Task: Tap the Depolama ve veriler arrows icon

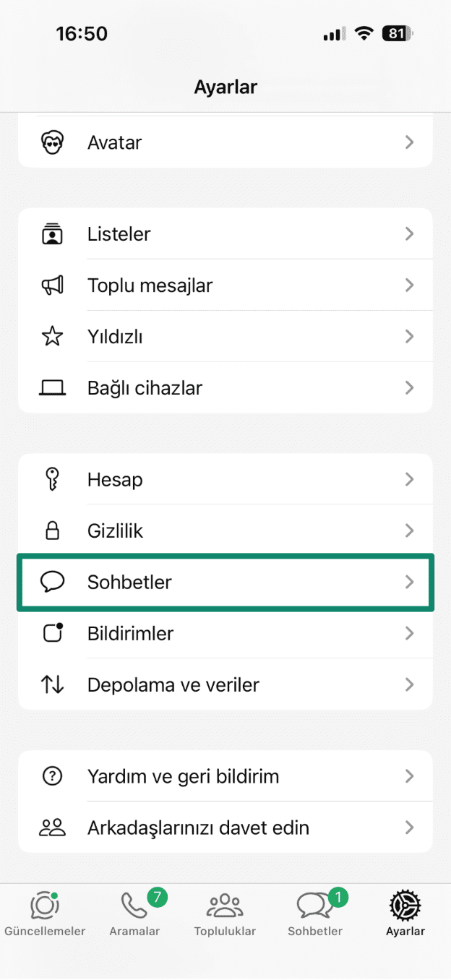Action: pos(52,684)
